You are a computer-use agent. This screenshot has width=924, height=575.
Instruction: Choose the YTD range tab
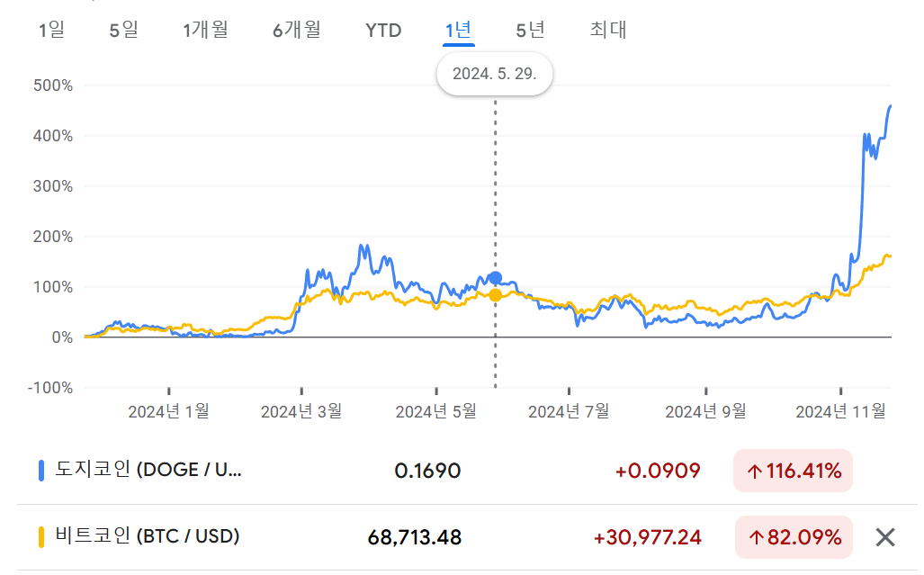[x=383, y=30]
